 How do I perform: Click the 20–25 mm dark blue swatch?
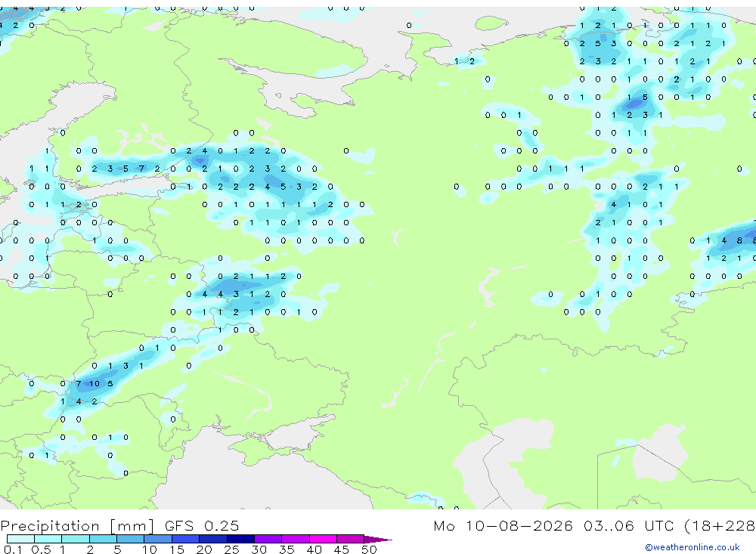(212, 539)
